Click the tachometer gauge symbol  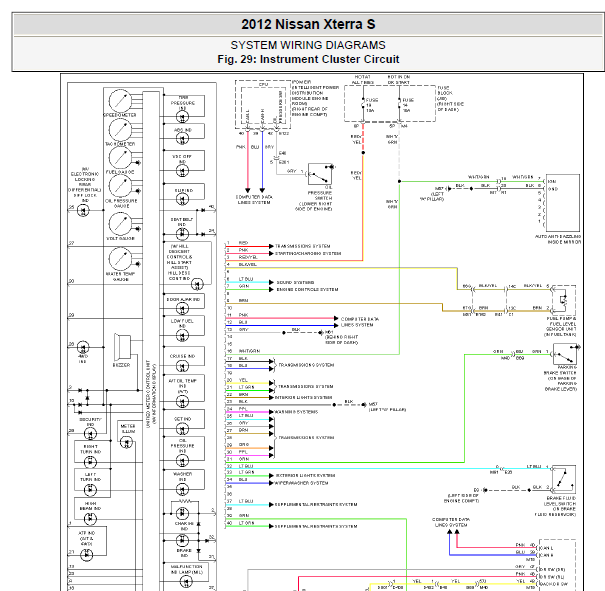[120, 130]
